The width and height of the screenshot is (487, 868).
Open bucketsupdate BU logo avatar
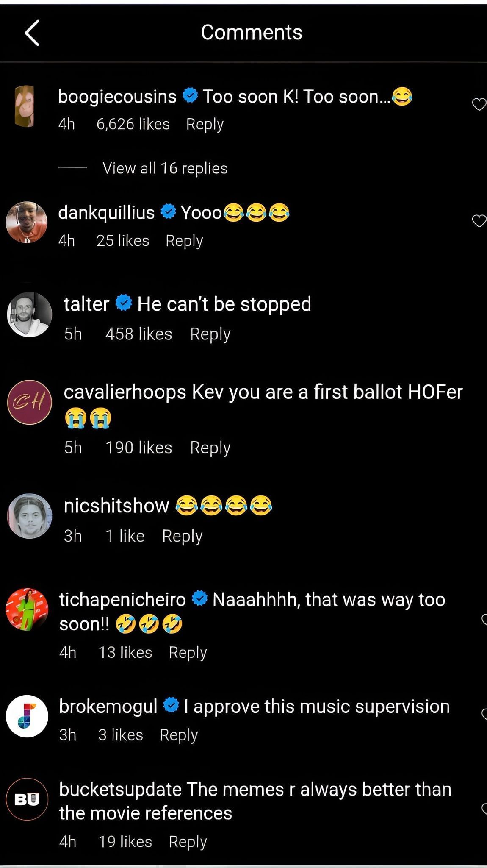tap(27, 799)
